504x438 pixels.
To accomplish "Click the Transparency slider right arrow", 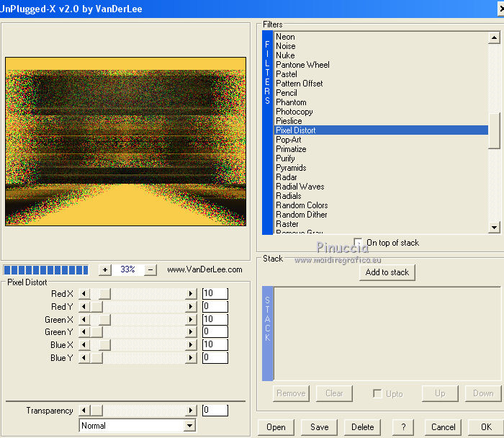I will tap(191, 411).
